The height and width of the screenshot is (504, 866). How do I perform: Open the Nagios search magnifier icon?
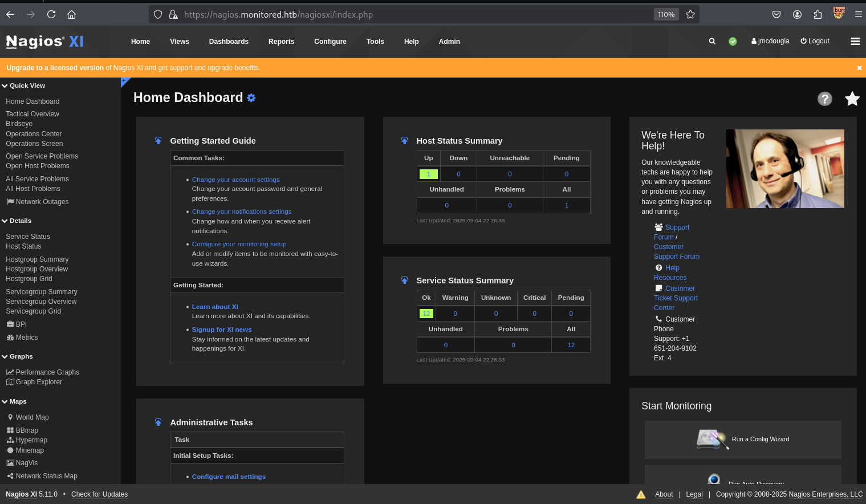click(712, 41)
